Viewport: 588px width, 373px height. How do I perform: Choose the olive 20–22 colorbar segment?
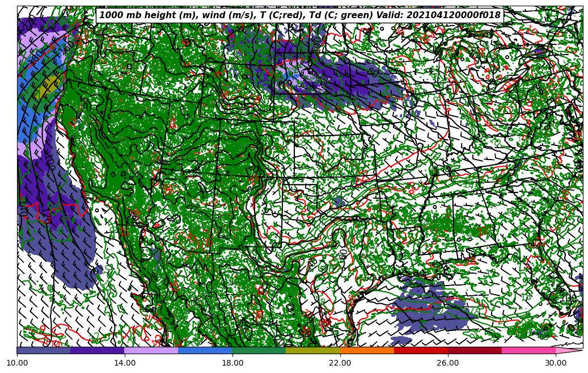(313, 351)
